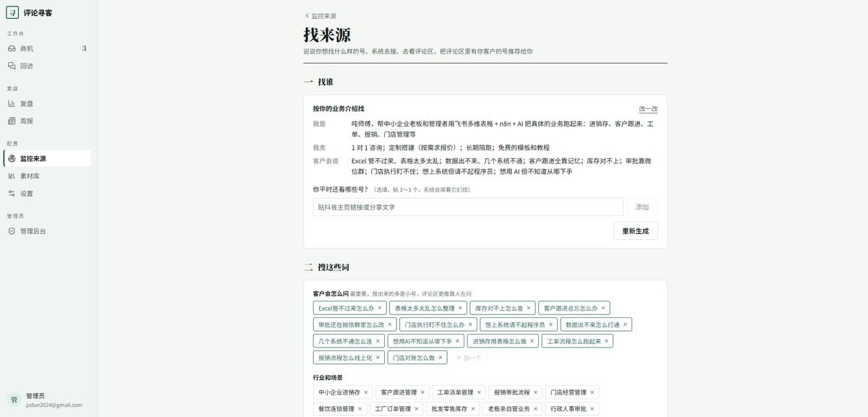This screenshot has width=868, height=417.
Task: Remove the 想用AI不知道从哪下手 tag
Action: tap(456, 341)
